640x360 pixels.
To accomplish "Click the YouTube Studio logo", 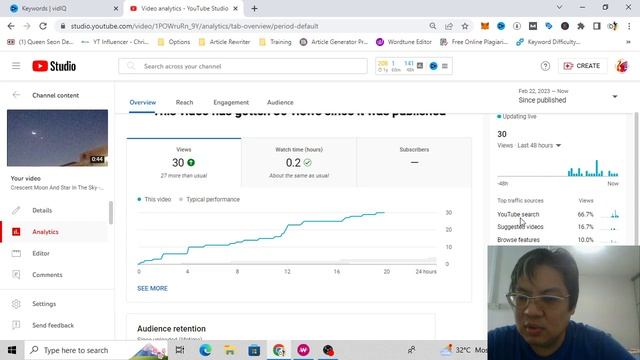I will (x=54, y=66).
